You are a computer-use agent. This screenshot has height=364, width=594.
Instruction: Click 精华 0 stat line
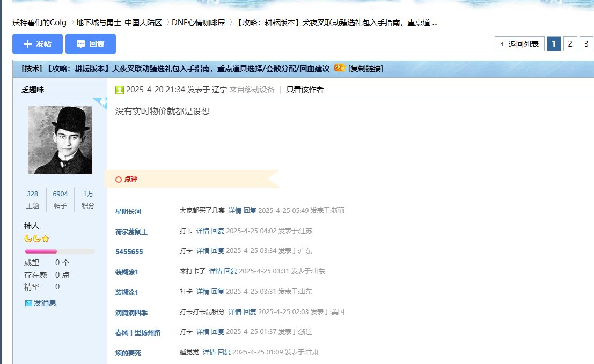coord(42,287)
